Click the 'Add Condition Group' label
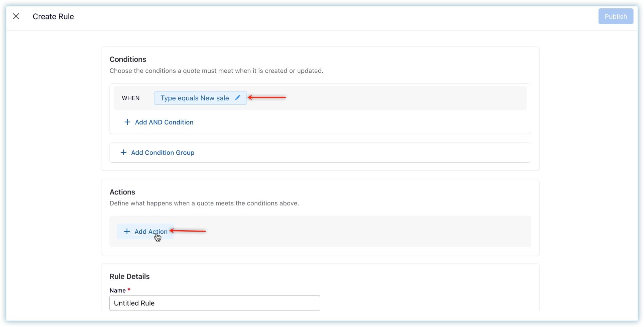 pos(163,153)
